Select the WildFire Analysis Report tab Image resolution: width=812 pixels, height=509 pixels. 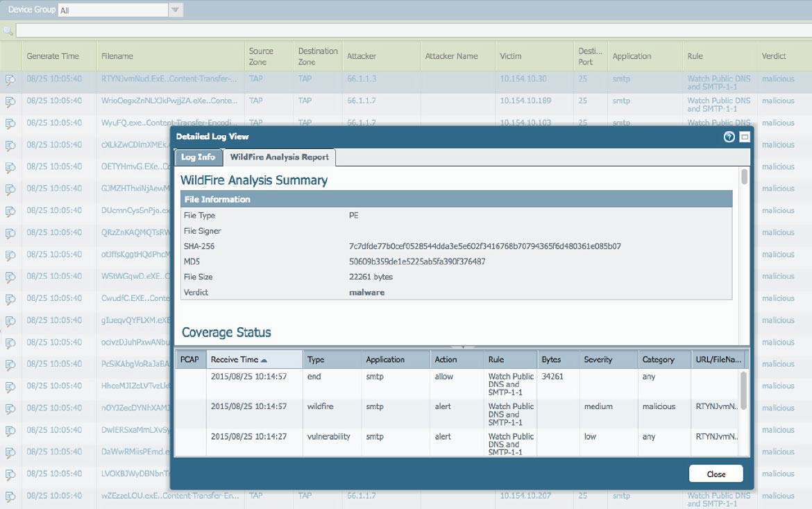[x=279, y=157]
